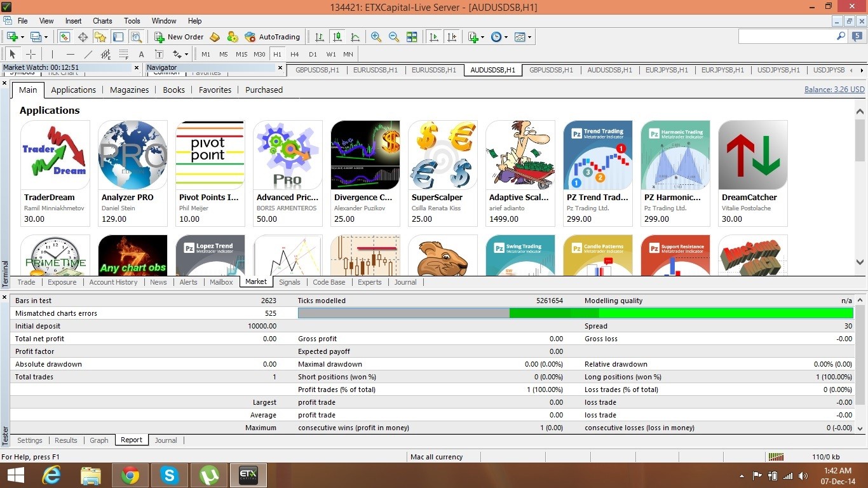Close the Navigator panel
The width and height of the screenshot is (868, 488).
point(280,67)
